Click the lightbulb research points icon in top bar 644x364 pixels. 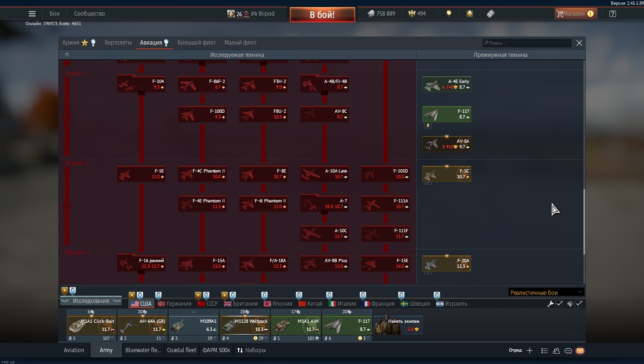[448, 14]
